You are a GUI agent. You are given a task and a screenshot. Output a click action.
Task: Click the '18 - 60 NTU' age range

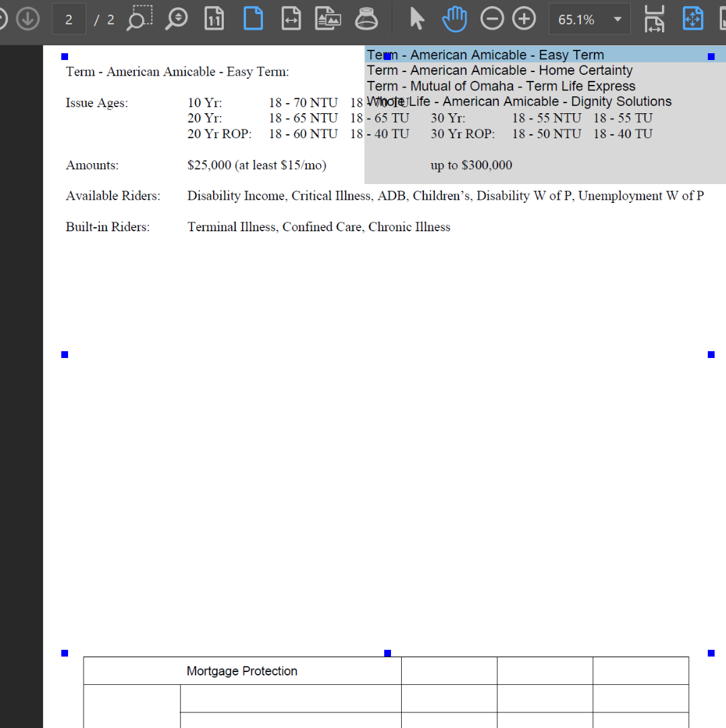pyautogui.click(x=303, y=134)
